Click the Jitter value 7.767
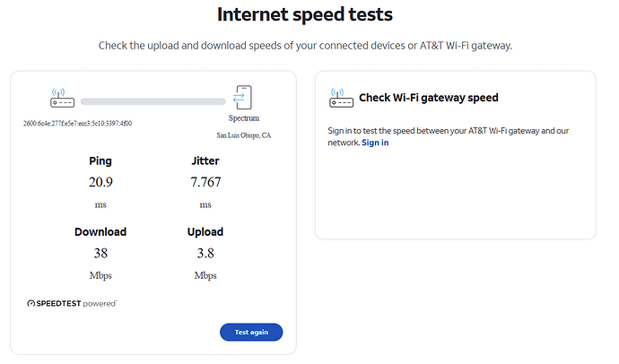619x364 pixels. (x=205, y=182)
